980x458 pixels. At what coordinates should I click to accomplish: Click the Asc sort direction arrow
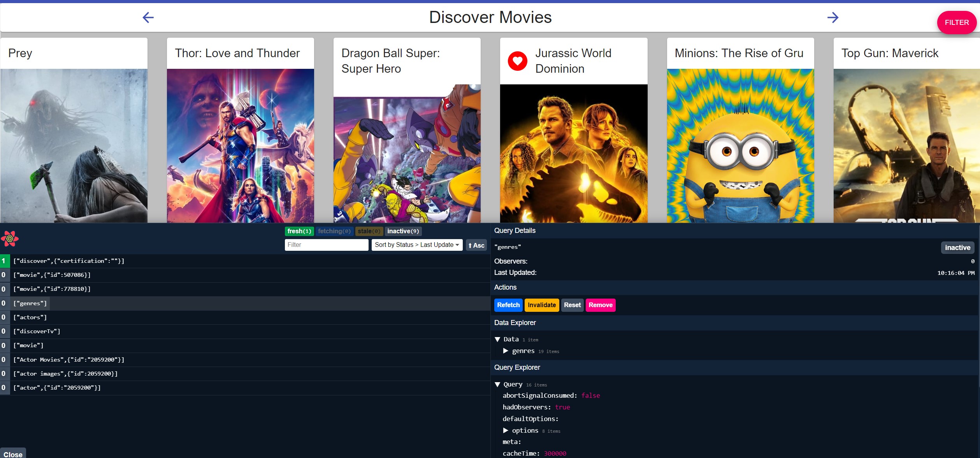pyautogui.click(x=476, y=245)
